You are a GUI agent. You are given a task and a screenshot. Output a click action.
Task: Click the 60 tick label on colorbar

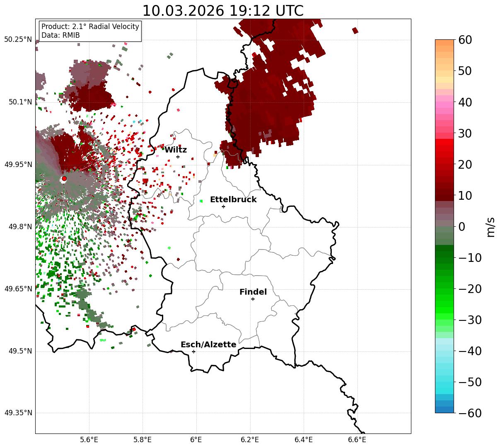coord(466,40)
